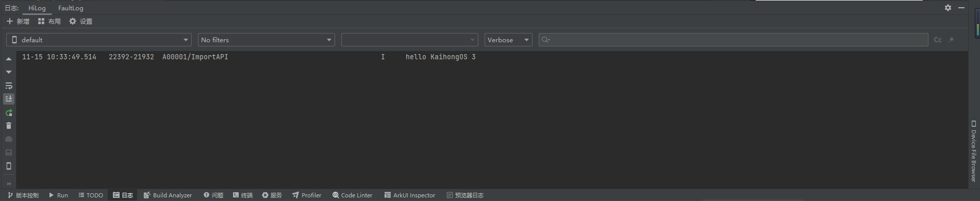The image size is (980, 201).
Task: Hide the log panel with minus icon
Action: (x=961, y=8)
